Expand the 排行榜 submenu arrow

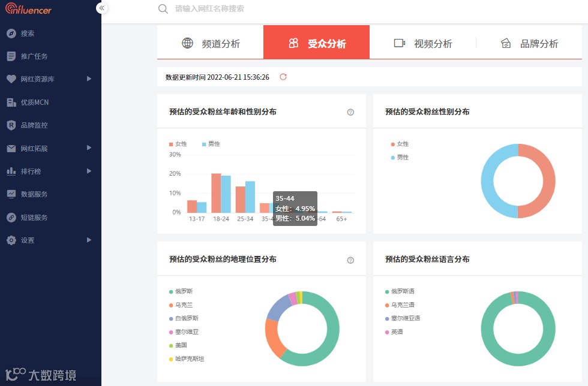[89, 171]
